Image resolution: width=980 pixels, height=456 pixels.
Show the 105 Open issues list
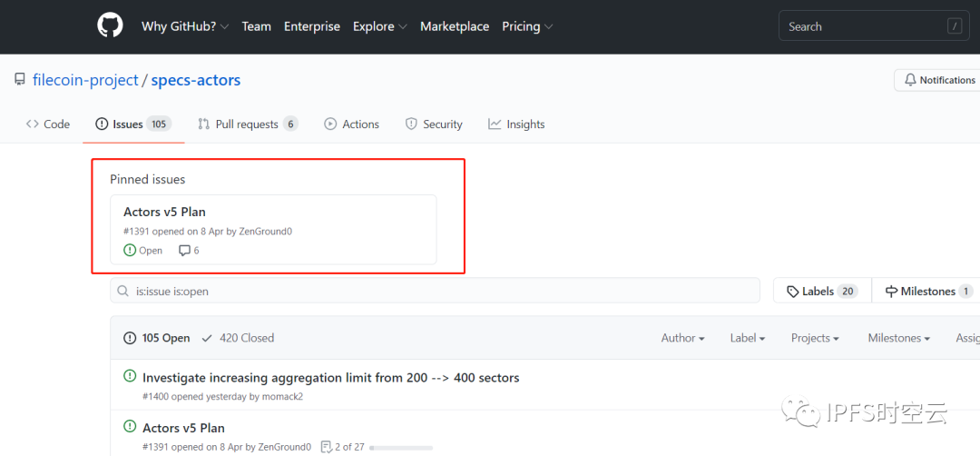[157, 338]
